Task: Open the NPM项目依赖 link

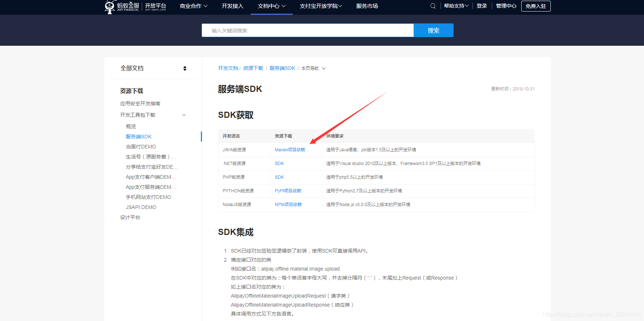Action: (288, 205)
